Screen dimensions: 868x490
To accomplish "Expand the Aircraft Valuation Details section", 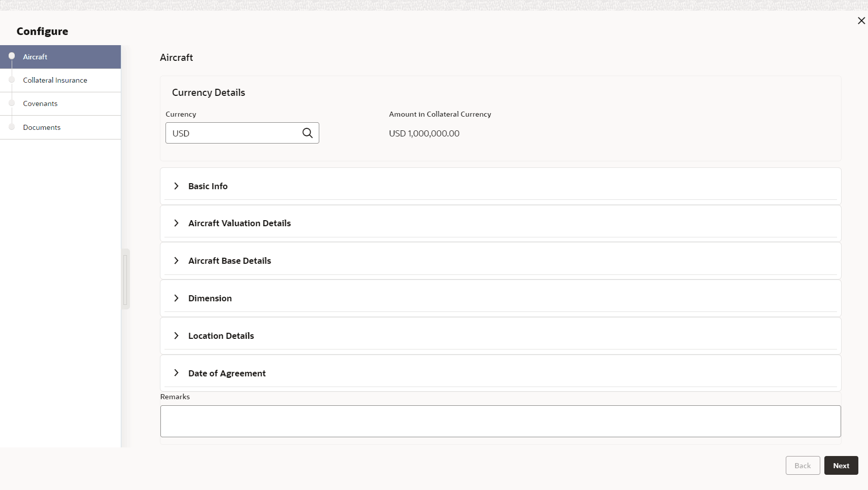I will pyautogui.click(x=176, y=223).
